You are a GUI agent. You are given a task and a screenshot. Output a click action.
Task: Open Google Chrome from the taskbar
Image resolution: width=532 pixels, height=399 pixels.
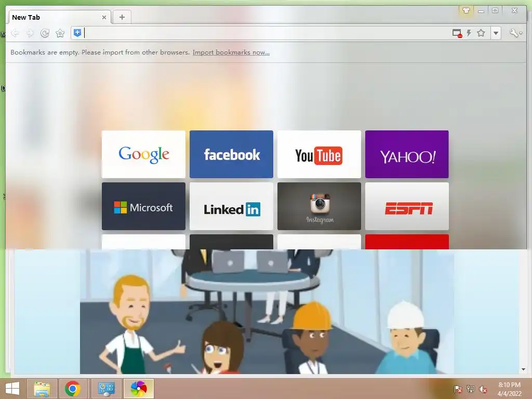73,389
